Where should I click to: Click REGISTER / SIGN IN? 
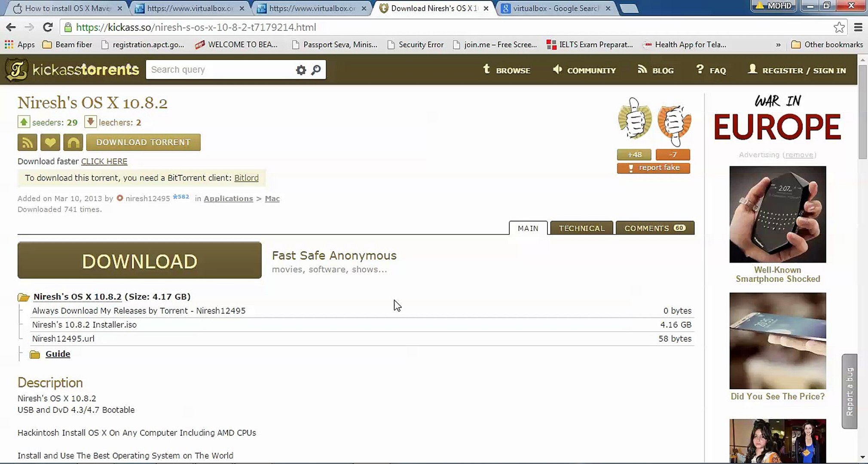(x=797, y=70)
